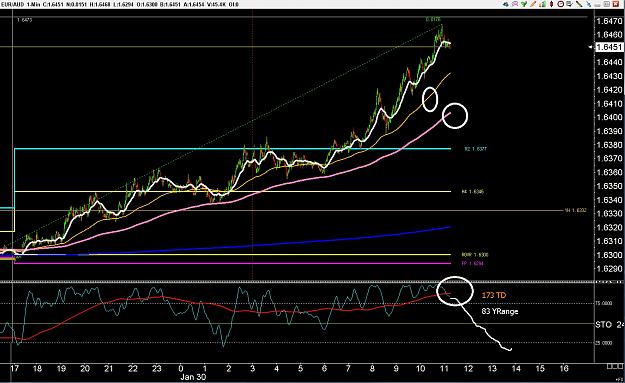Click the 83 YRange label
Viewport: 625px width, 383px height.
[500, 311]
